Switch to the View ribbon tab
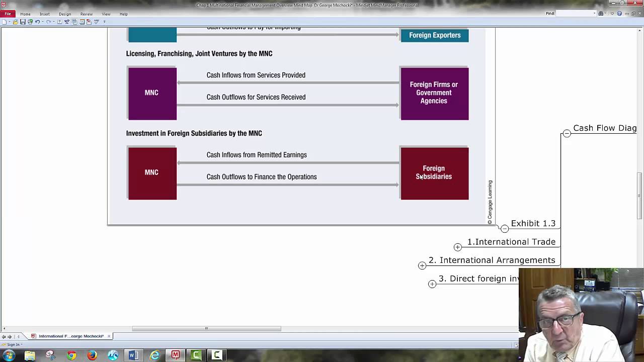Viewport: 644px width, 362px height. [106, 14]
